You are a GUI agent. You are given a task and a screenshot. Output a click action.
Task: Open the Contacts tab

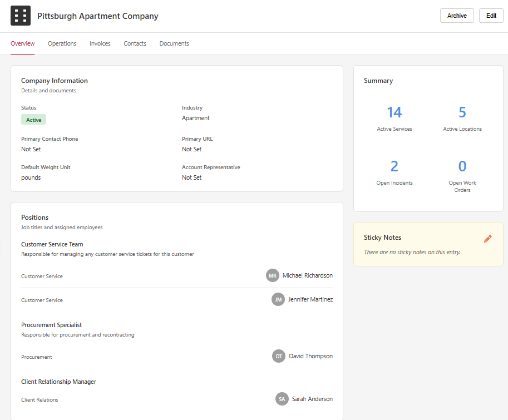pos(135,43)
